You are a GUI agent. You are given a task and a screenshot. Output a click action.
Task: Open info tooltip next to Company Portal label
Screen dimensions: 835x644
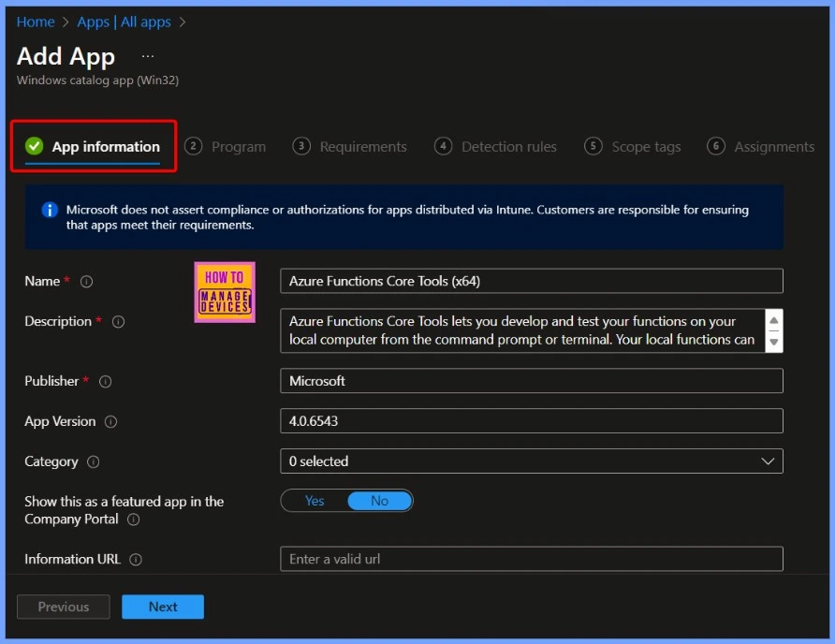pos(133,520)
